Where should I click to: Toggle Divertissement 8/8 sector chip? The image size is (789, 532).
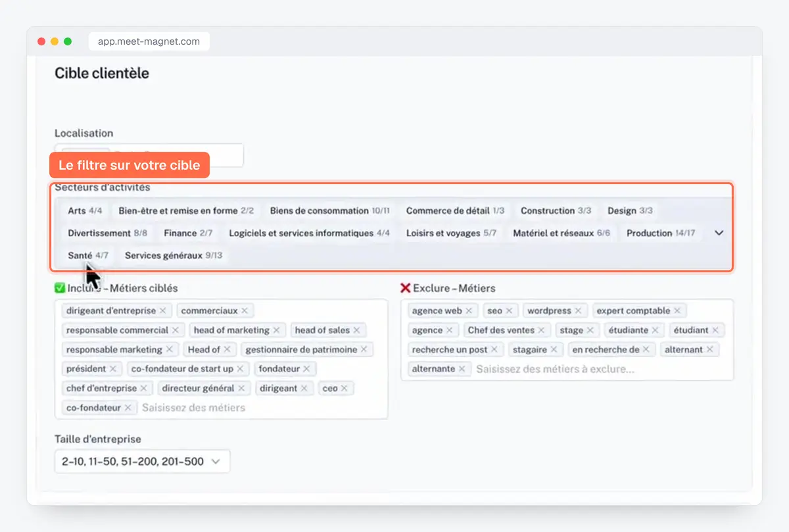pyautogui.click(x=107, y=233)
